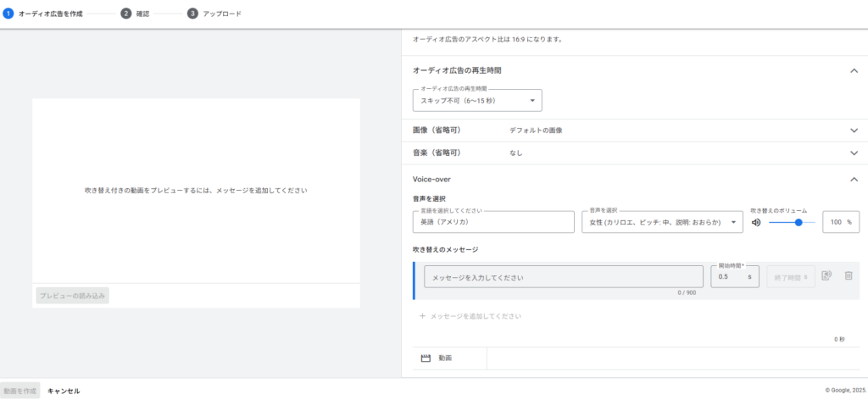Expand the 音楽（省略可） section
This screenshot has height=400, width=868.
click(x=854, y=153)
